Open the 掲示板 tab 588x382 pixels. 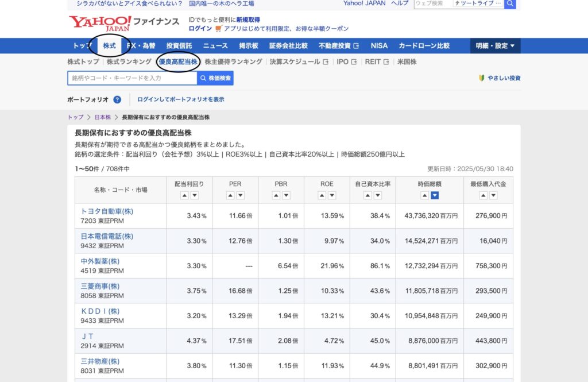tap(249, 46)
